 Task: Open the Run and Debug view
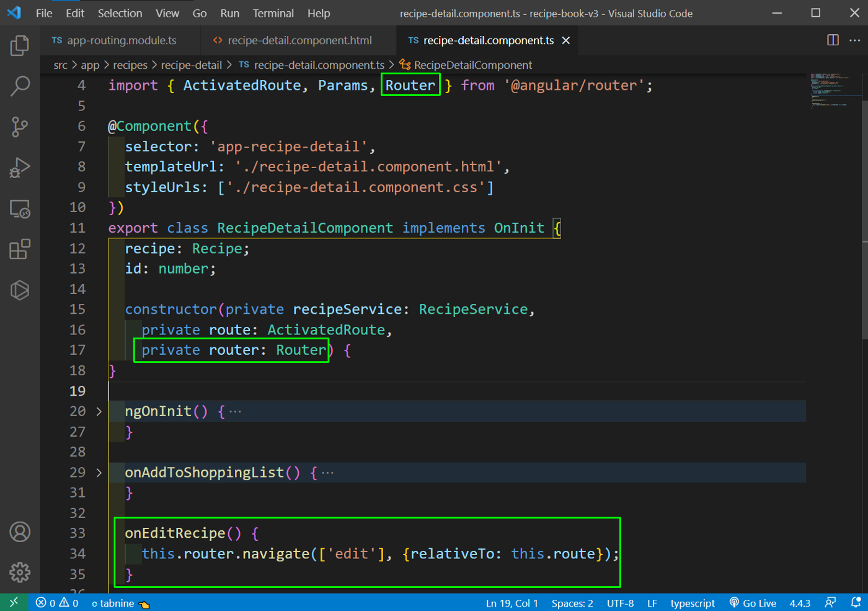pos(20,168)
